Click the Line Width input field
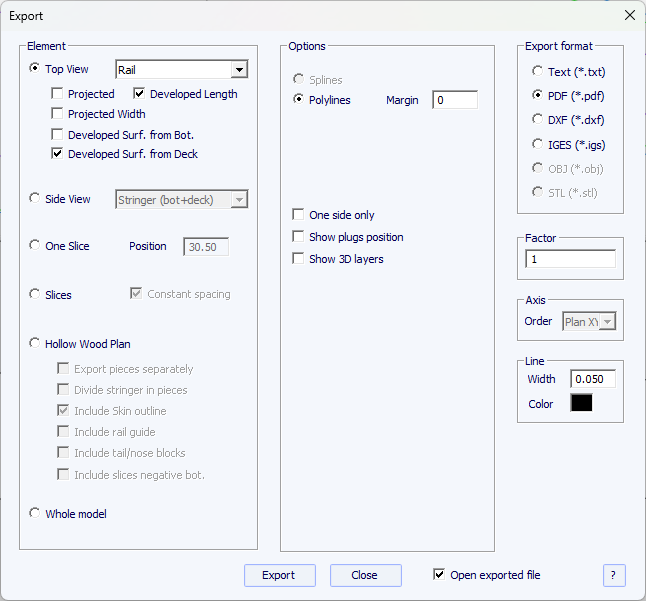 click(592, 379)
